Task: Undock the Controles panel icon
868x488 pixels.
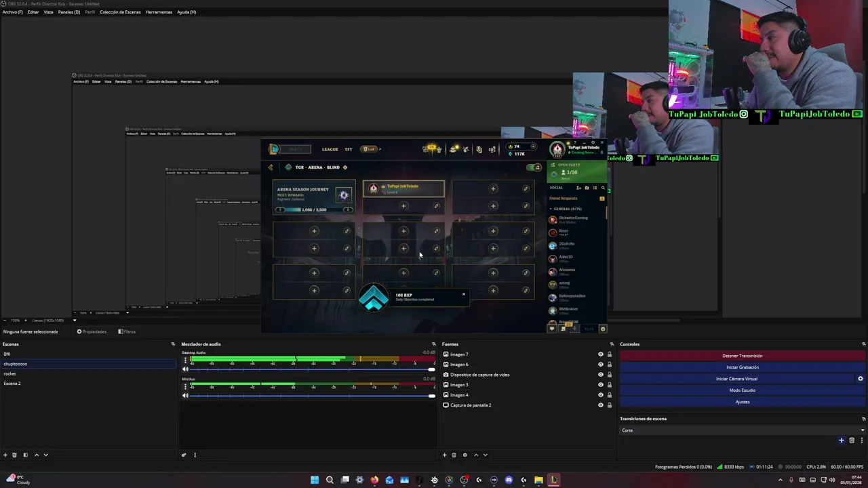Action: 863,344
